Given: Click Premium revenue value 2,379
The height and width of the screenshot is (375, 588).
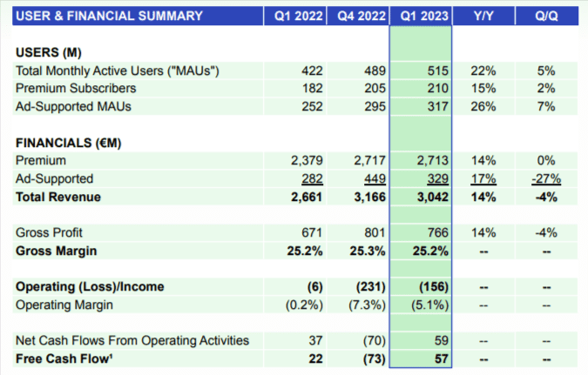Looking at the screenshot, I should click(x=307, y=161).
